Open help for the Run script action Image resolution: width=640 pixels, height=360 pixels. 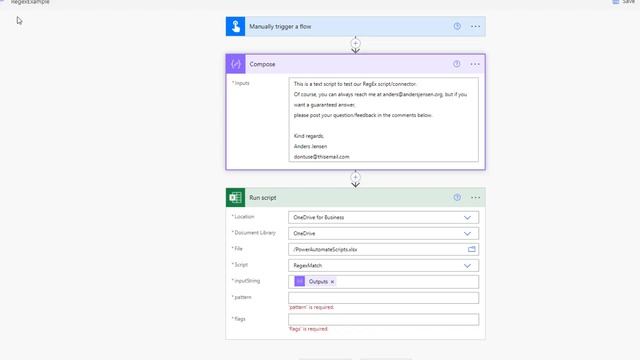[x=457, y=198]
